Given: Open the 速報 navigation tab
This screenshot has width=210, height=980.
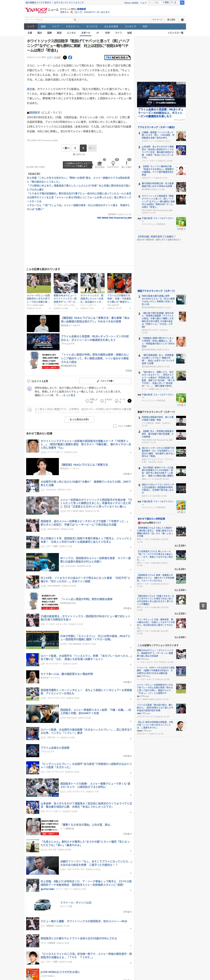Looking at the screenshot, I should tap(43, 27).
